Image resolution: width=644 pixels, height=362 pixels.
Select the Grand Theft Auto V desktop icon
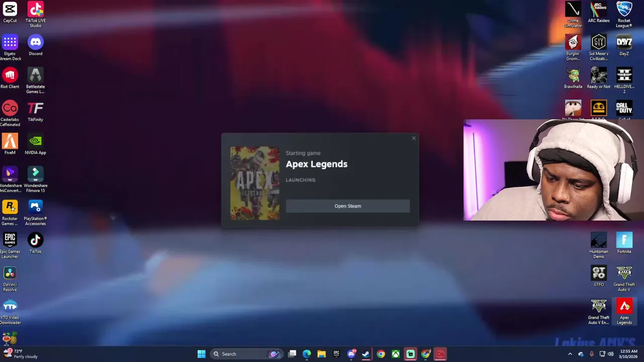coord(624,279)
